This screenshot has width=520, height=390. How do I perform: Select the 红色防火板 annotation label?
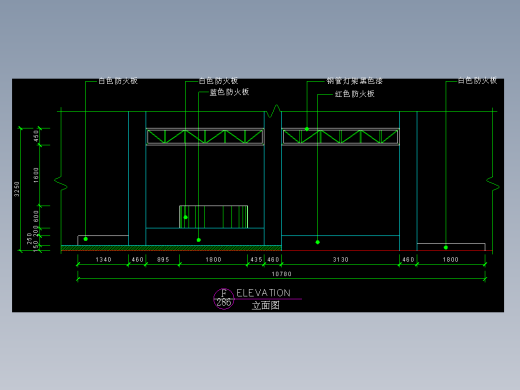[x=355, y=94]
